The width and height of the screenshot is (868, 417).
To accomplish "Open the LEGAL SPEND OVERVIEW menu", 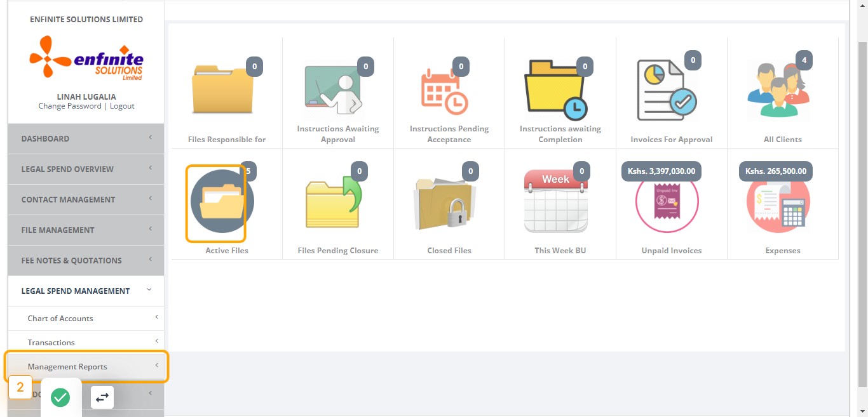I will tap(86, 169).
